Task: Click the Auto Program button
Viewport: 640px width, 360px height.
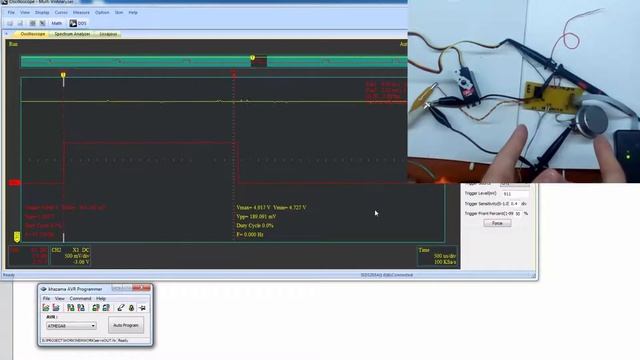Action: coord(126,325)
